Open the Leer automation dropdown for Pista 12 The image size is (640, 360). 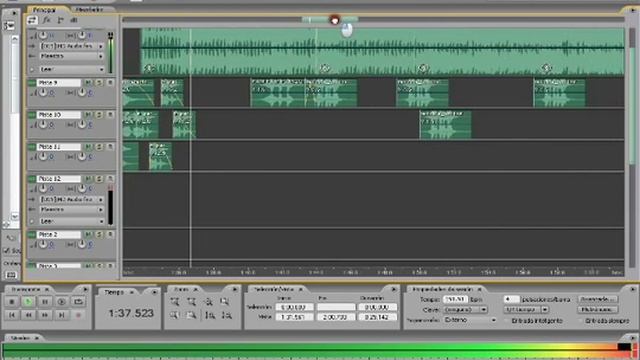pos(72,221)
